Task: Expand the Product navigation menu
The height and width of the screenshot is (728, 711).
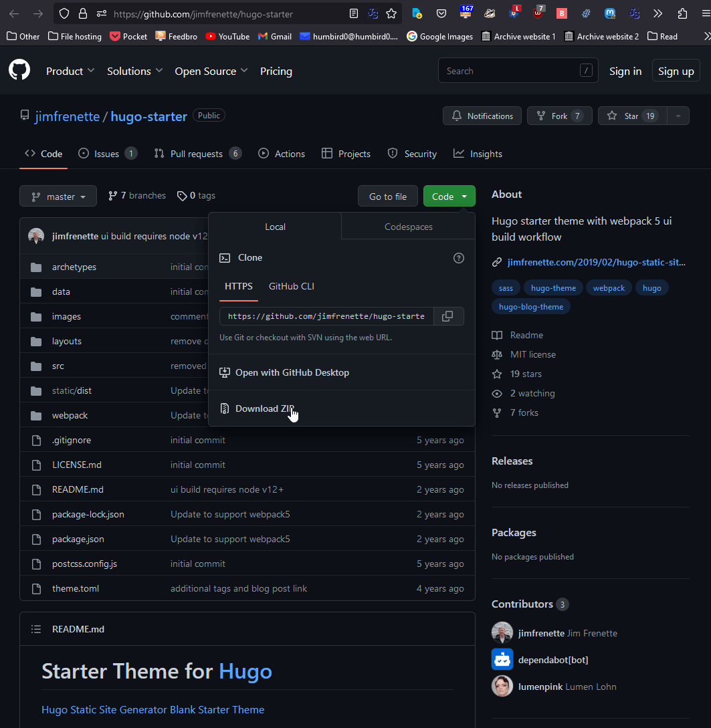Action: [x=70, y=71]
